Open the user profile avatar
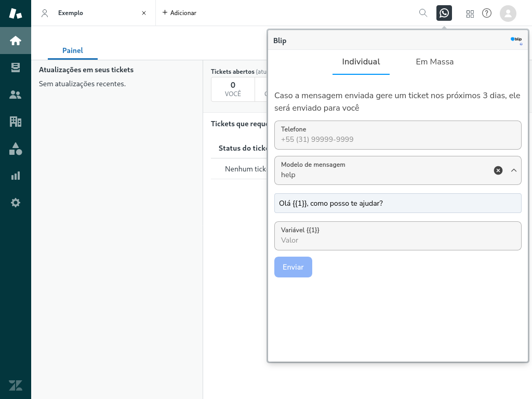Image resolution: width=532 pixels, height=399 pixels. (x=508, y=13)
